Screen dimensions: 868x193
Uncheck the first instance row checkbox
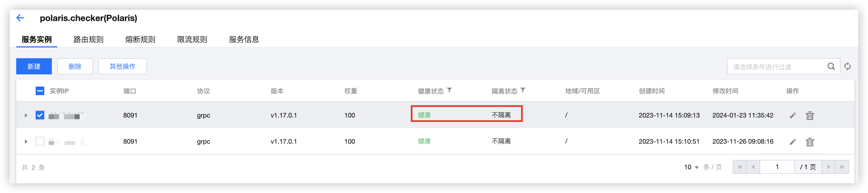pyautogui.click(x=40, y=115)
